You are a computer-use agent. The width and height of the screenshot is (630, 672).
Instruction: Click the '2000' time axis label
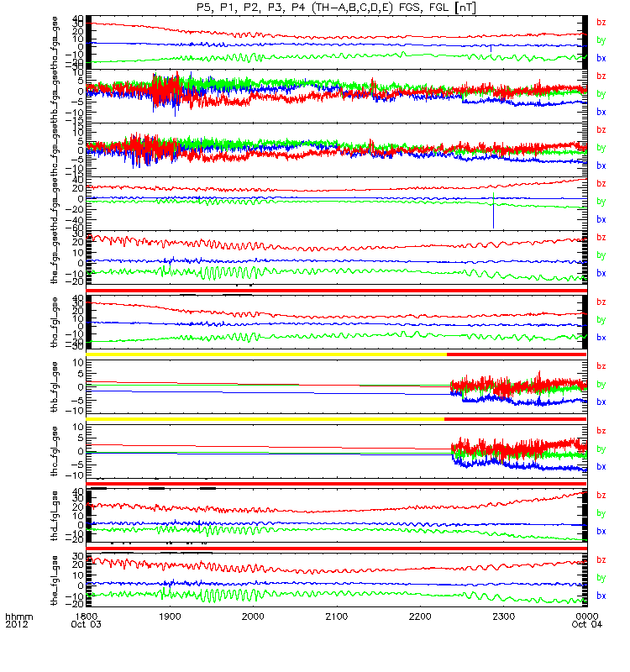pos(254,617)
